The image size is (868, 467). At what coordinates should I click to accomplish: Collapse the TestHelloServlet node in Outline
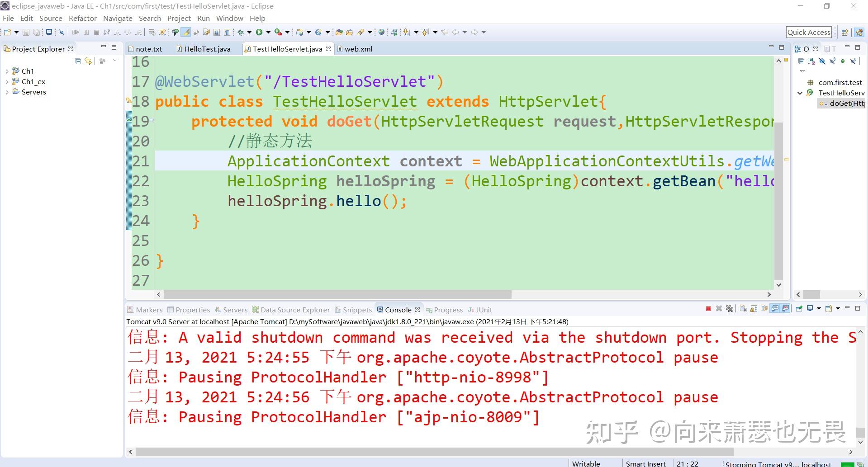tap(799, 93)
